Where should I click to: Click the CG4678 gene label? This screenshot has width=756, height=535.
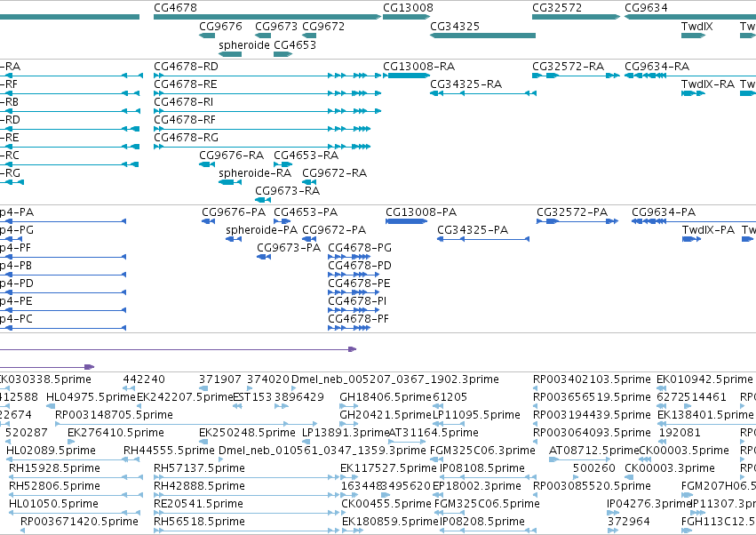pyautogui.click(x=175, y=8)
